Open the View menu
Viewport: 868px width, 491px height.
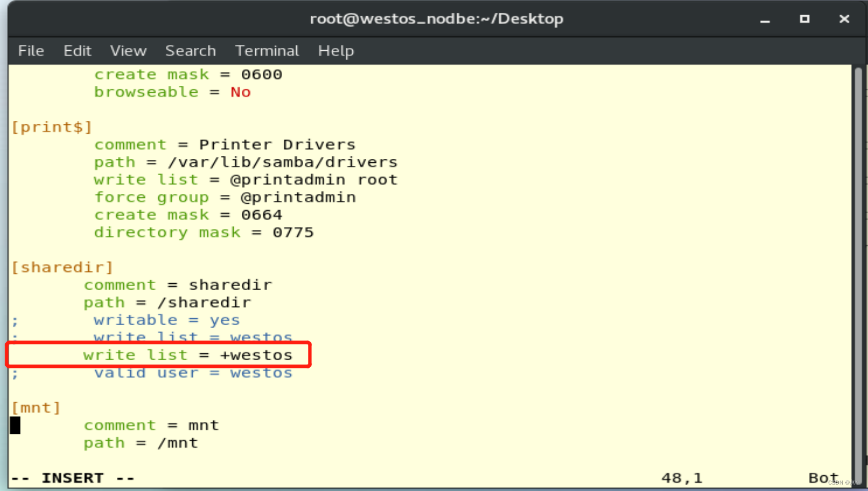pyautogui.click(x=128, y=51)
